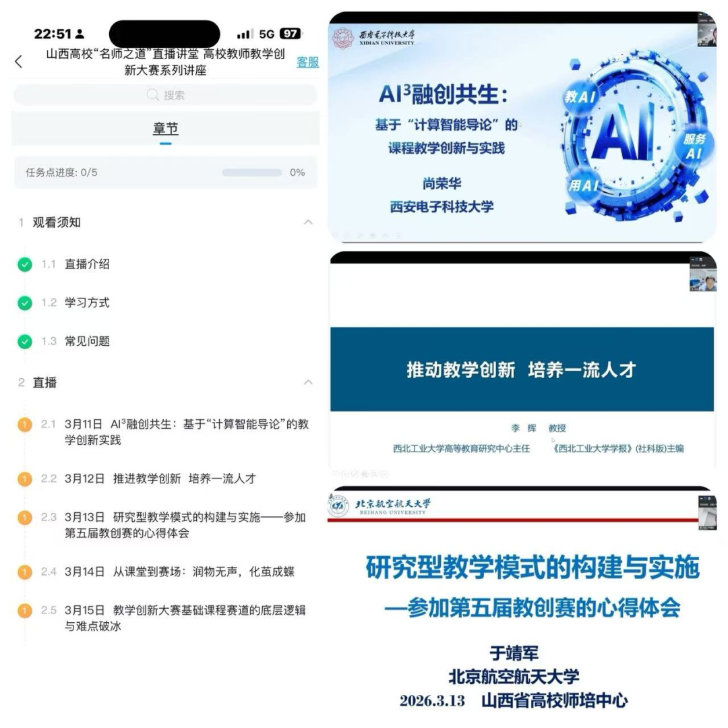Switch to the 章节 tab
Image resolution: width=728 pixels, height=728 pixels.
click(x=165, y=128)
